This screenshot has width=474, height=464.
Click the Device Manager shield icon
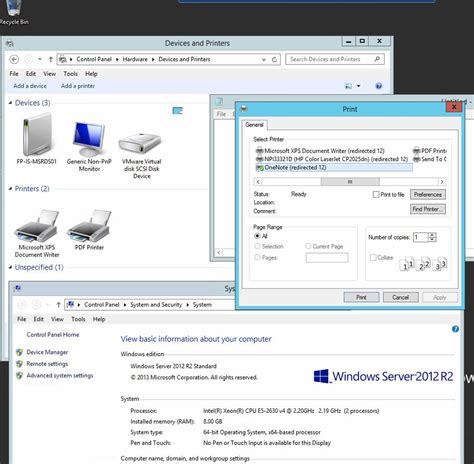pyautogui.click(x=19, y=352)
